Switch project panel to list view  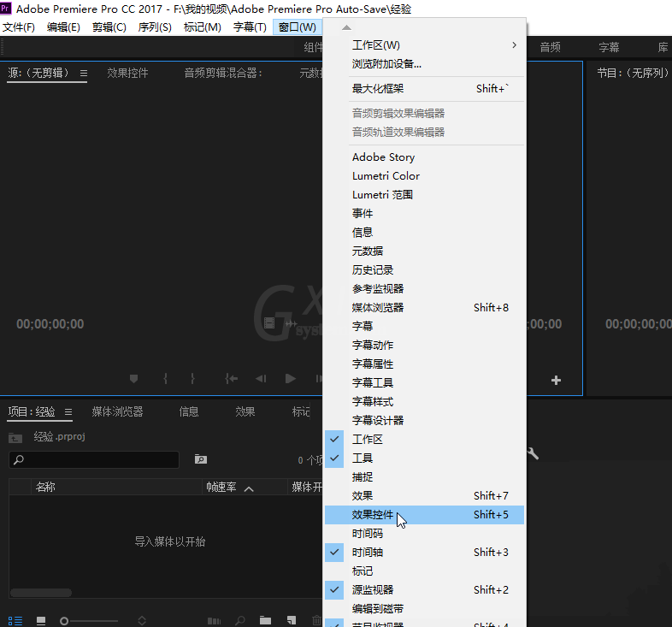coord(15,620)
